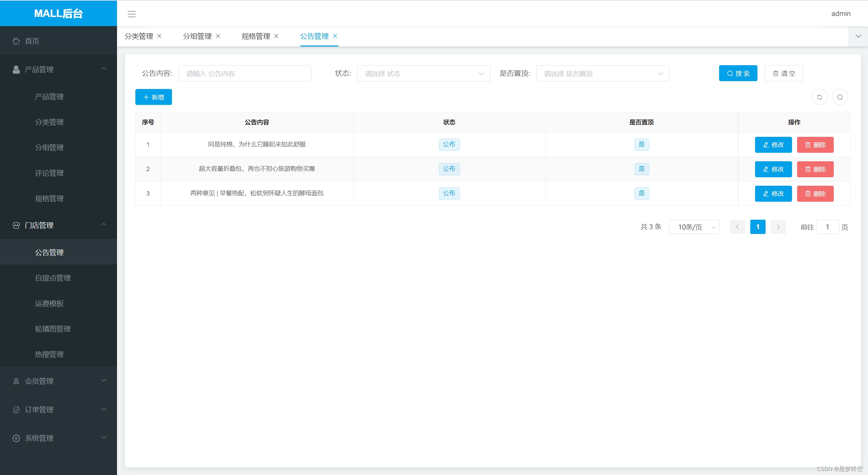Select the 公告管理 tab
868x475 pixels.
(314, 36)
